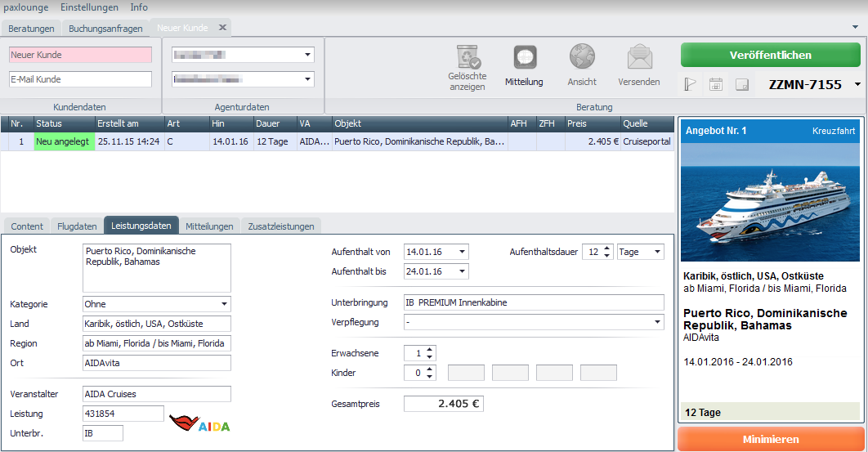The width and height of the screenshot is (868, 452).
Task: Click the calendar icon beside ZZMN-7155
Action: click(x=716, y=84)
